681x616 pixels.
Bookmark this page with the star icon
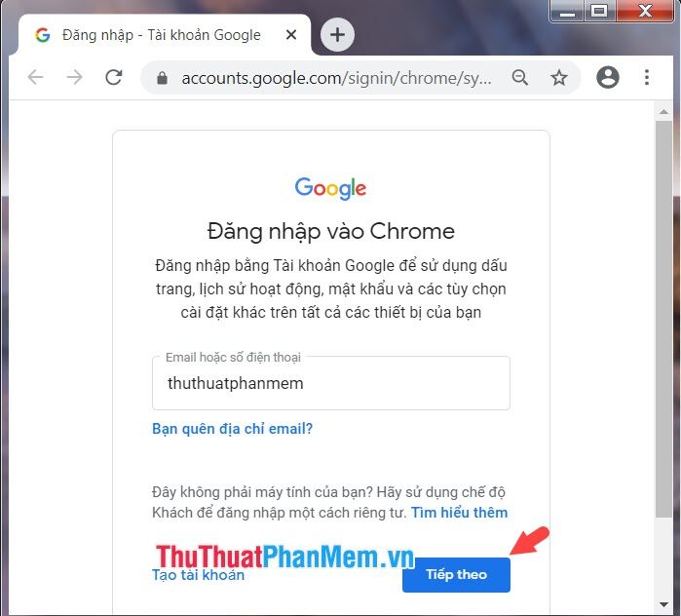coord(558,78)
